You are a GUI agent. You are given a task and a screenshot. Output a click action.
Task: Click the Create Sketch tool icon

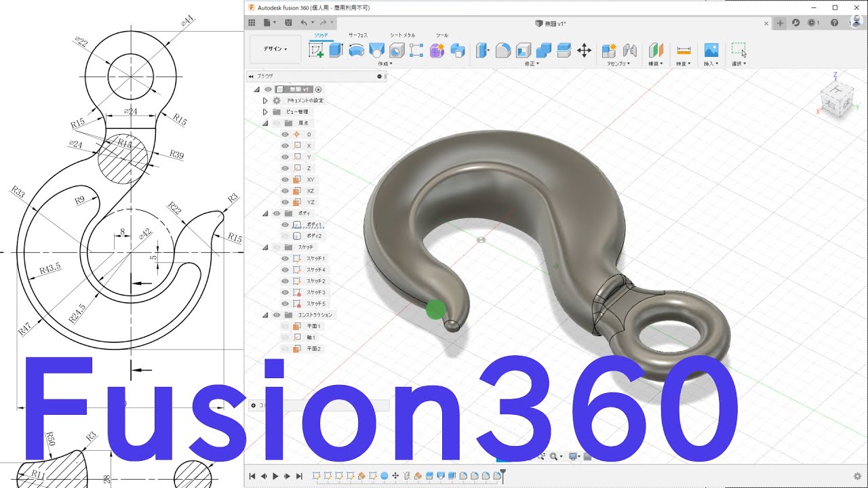click(316, 50)
